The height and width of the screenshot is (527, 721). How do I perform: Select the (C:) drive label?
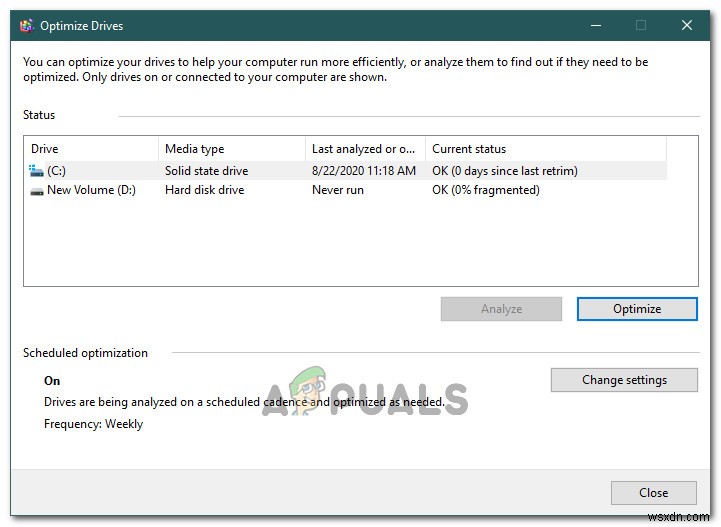[57, 171]
